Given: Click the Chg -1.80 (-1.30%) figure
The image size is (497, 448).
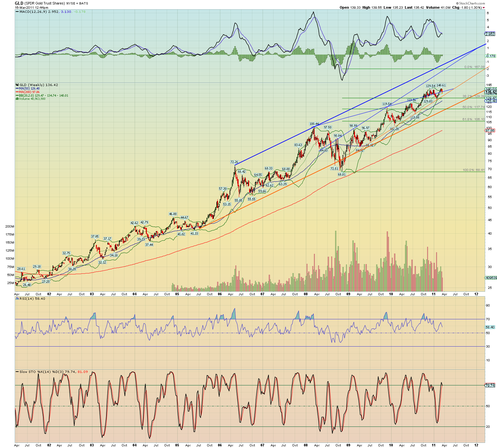Looking at the screenshot, I should tap(467, 7).
